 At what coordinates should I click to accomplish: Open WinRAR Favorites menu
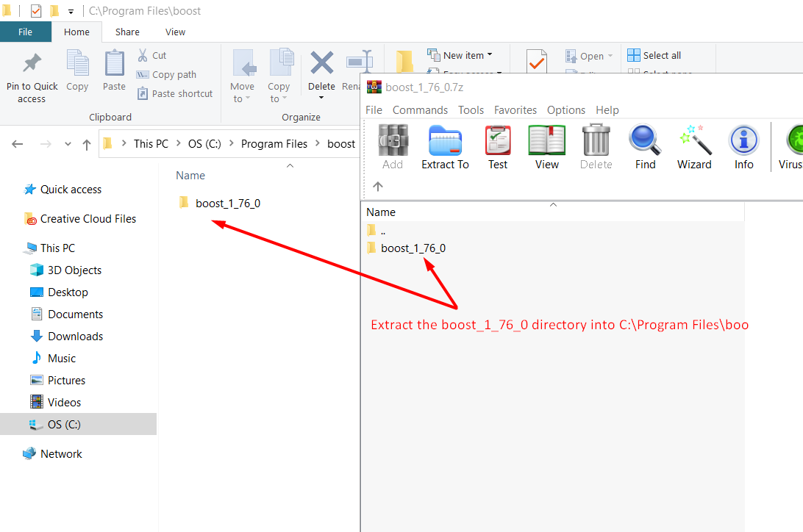point(515,110)
